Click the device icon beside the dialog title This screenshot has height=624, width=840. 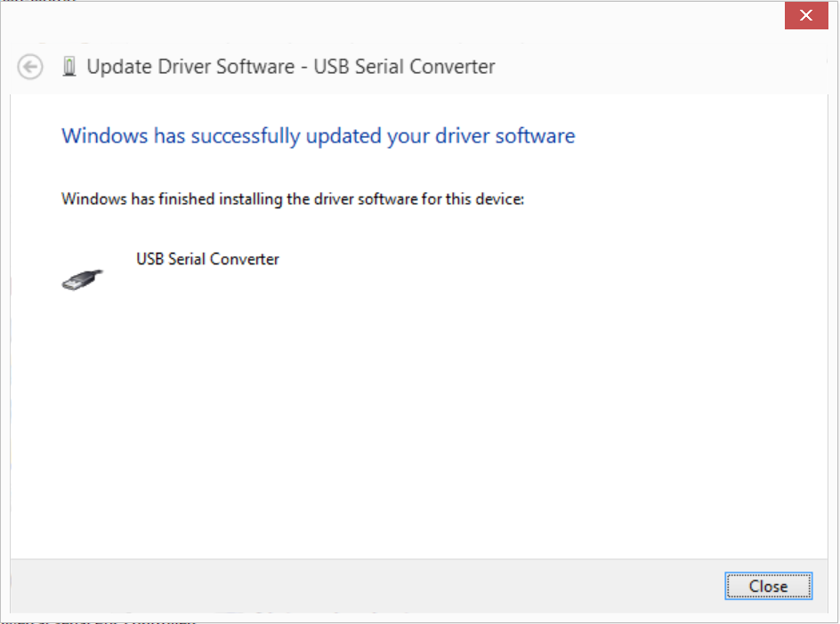tap(69, 67)
